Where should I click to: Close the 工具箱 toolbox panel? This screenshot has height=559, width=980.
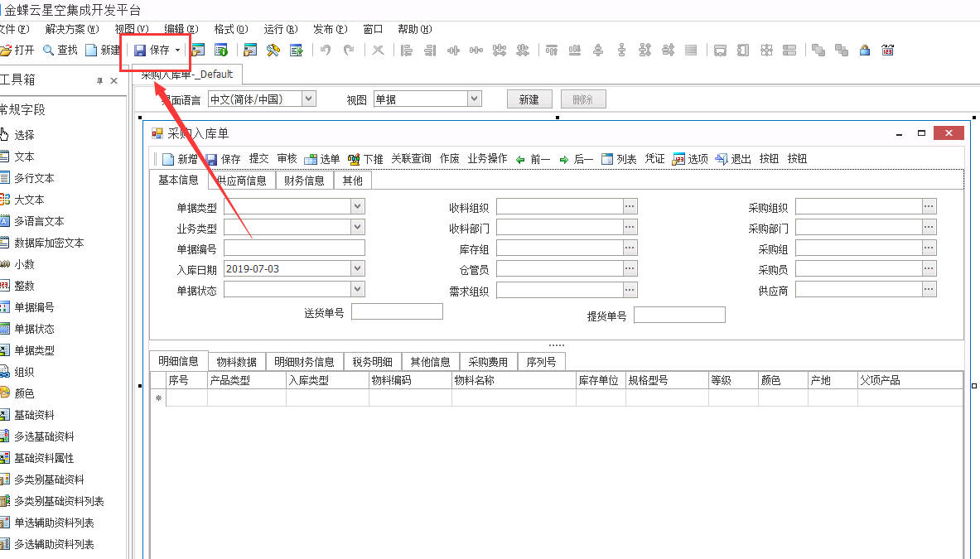pos(113,80)
